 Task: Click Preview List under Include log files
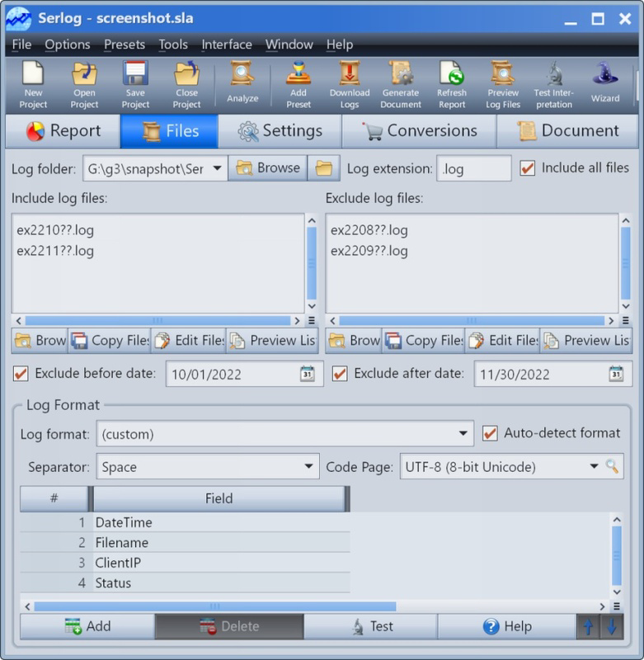point(272,341)
